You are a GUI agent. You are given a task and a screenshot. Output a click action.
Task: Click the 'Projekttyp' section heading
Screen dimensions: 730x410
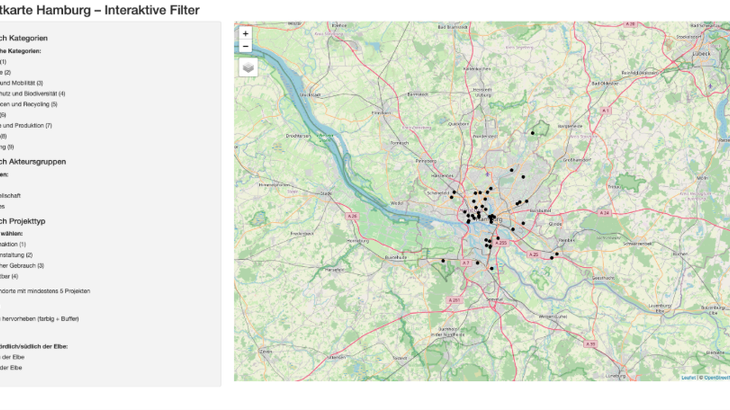tap(23, 222)
